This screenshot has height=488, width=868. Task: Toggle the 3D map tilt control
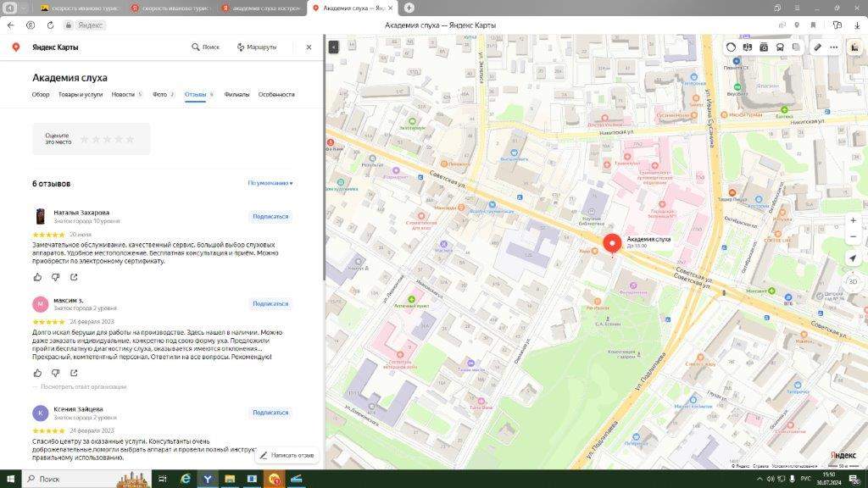tap(853, 281)
